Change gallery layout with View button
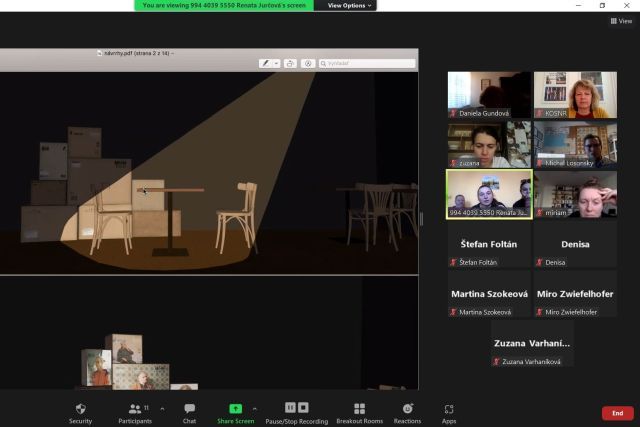The height and width of the screenshot is (427, 640). (x=623, y=20)
